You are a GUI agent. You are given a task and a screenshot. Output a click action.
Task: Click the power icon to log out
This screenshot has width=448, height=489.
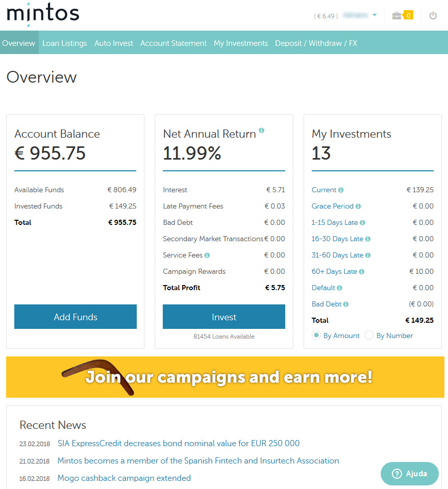coord(433,15)
